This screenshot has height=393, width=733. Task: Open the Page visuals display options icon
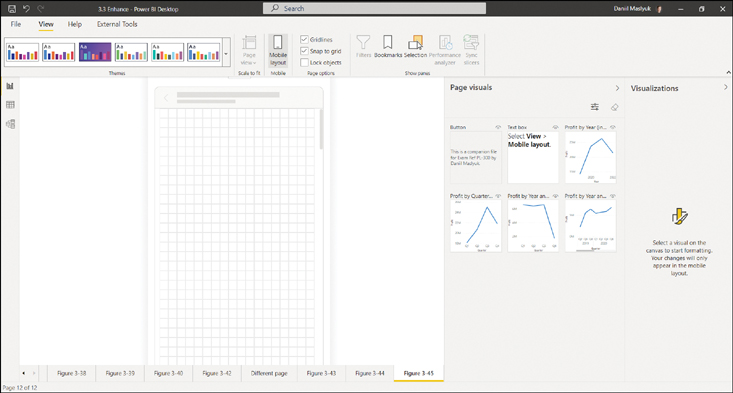click(x=595, y=107)
